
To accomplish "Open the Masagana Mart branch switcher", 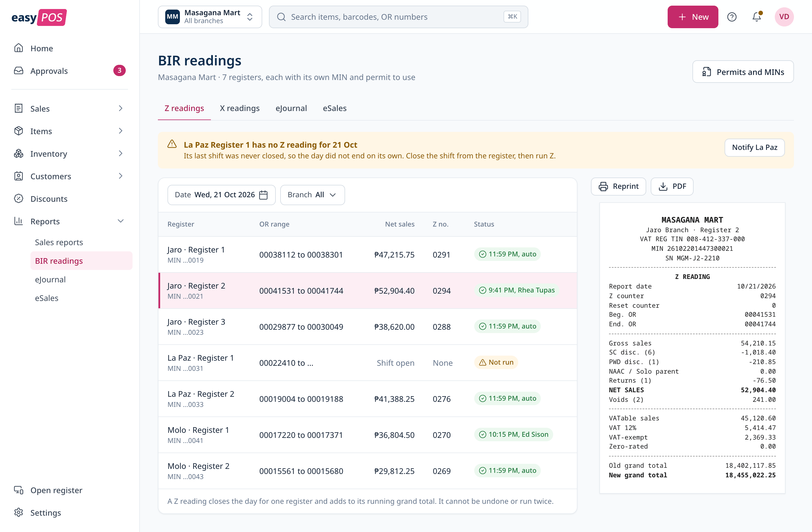I will (x=210, y=17).
